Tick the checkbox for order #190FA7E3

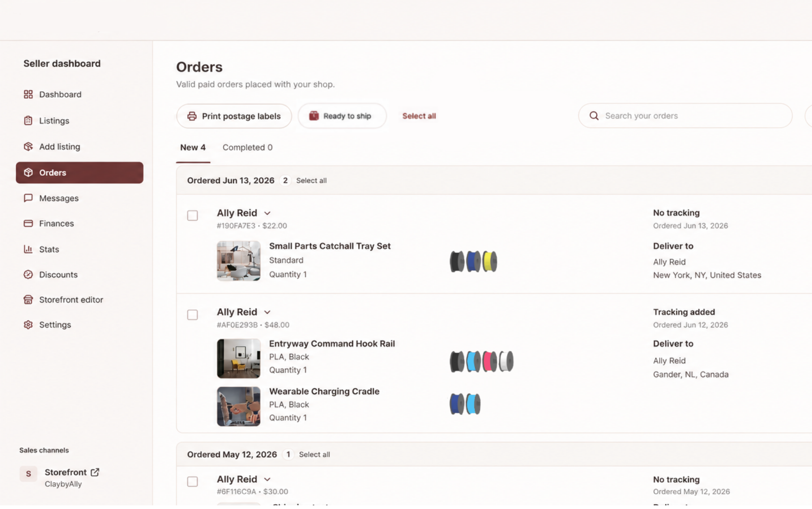[x=192, y=216]
